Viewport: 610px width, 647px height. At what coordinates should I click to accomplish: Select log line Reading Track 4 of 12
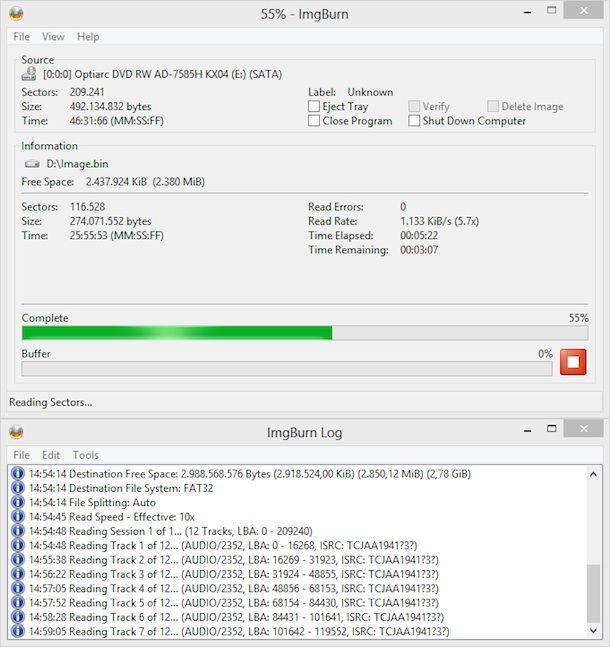coord(234,588)
